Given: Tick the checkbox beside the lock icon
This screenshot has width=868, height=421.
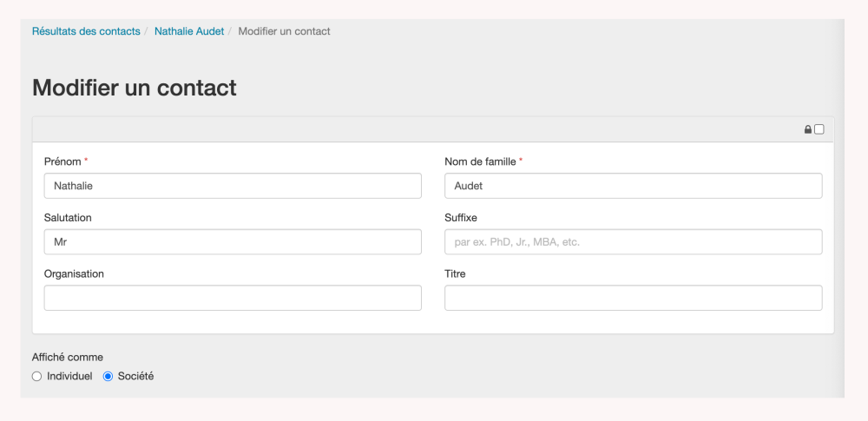Looking at the screenshot, I should click(x=819, y=129).
